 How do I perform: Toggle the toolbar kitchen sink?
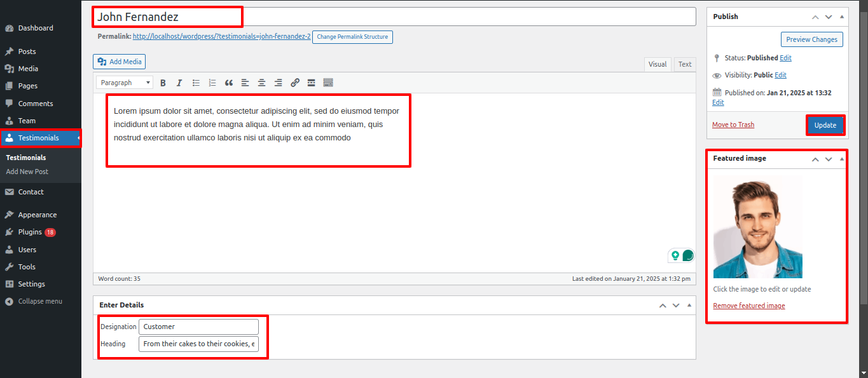328,83
